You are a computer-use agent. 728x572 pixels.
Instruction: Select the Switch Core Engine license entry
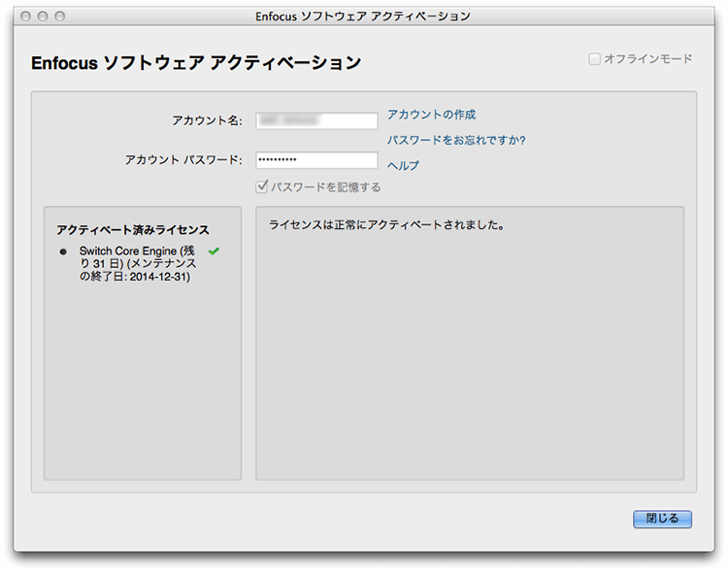pyautogui.click(x=138, y=263)
